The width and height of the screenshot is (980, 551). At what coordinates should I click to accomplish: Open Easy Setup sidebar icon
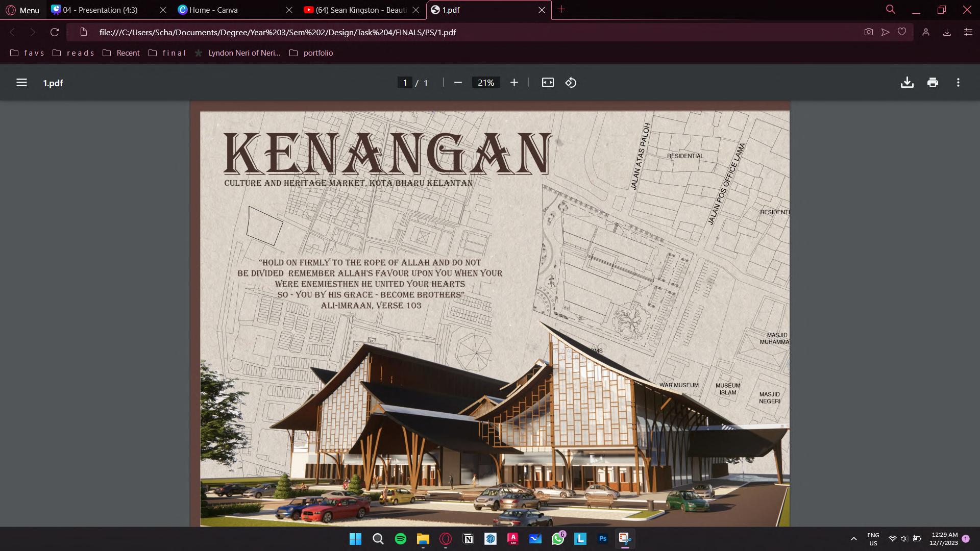968,32
